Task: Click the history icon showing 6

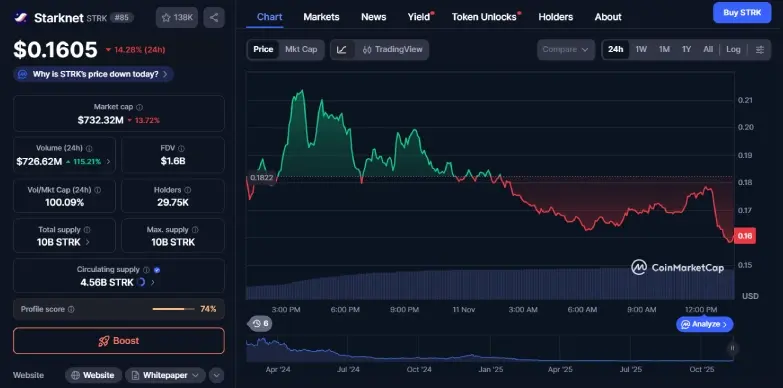Action: [x=260, y=324]
